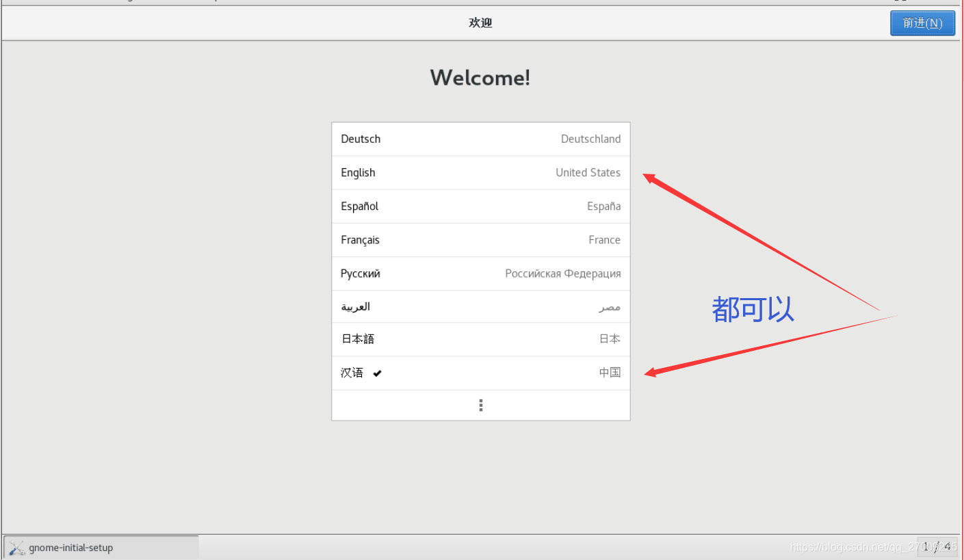Click the workspace switcher indicator in the bottom panel
The image size is (964, 560).
point(937,546)
